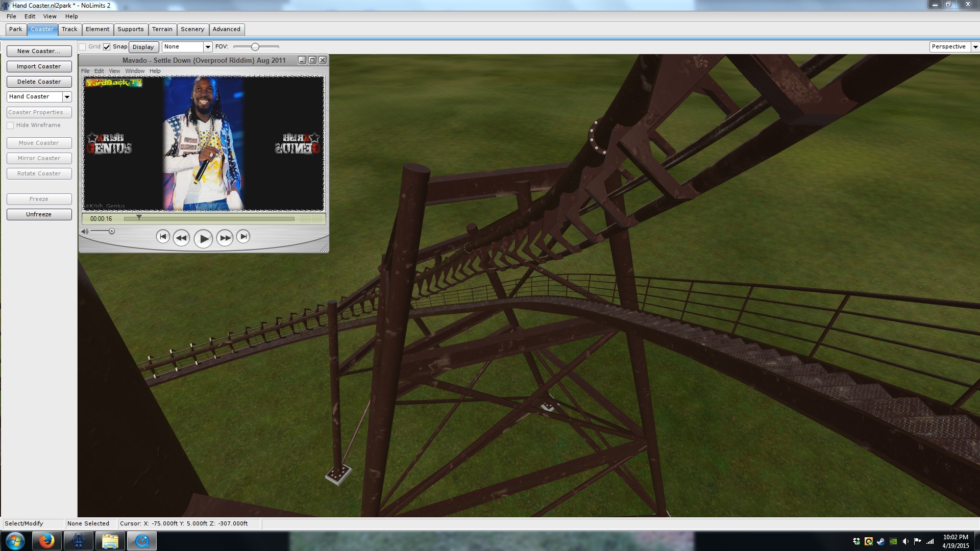This screenshot has height=551, width=980.
Task: Click the QuickTime taskbar icon
Action: tap(141, 541)
